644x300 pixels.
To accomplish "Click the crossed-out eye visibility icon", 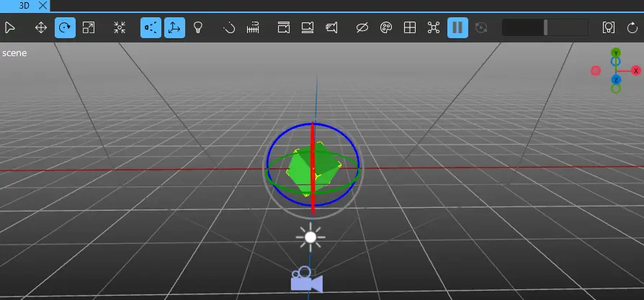I will 362,28.
